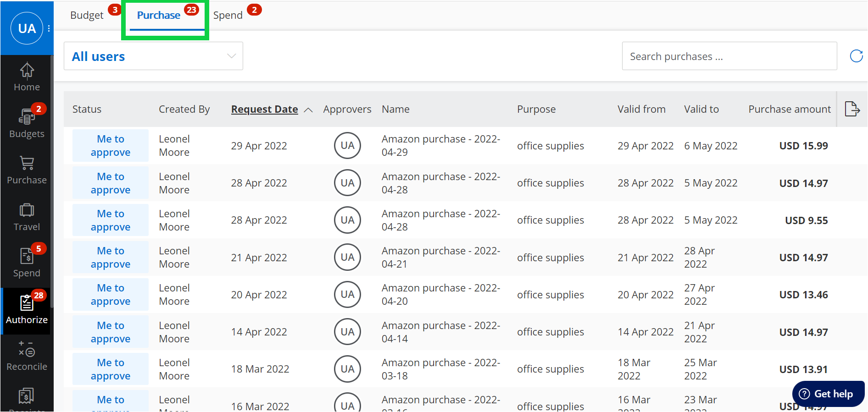Click the Approvers column header
This screenshot has width=868, height=412.
tap(347, 109)
